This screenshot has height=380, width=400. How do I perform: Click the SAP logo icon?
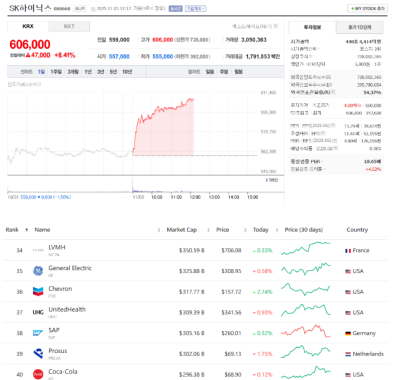(38, 333)
